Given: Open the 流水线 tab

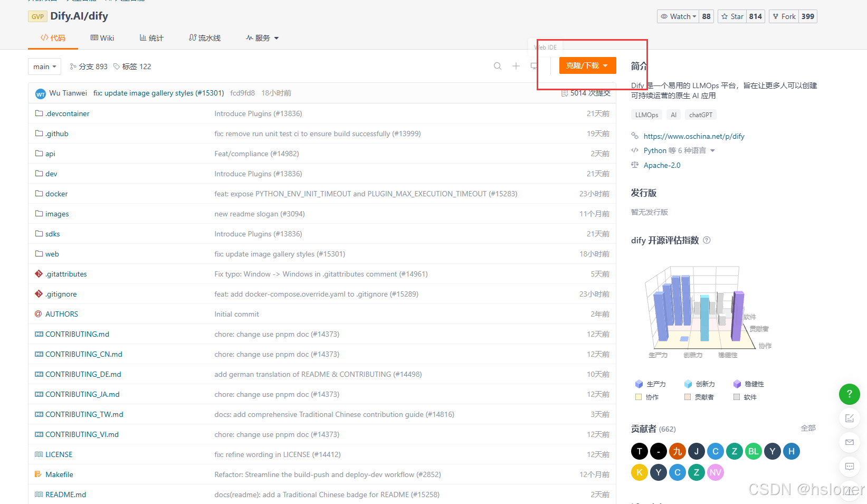Looking at the screenshot, I should (x=205, y=38).
